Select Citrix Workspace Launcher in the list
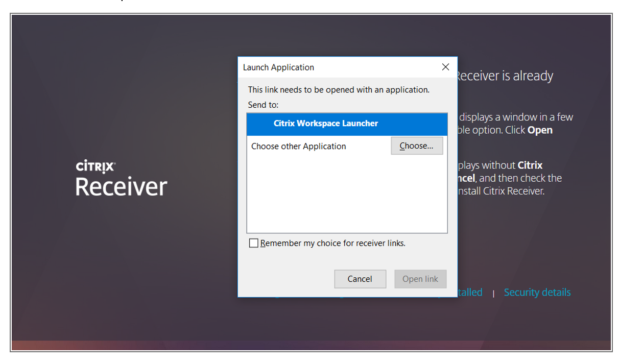Image resolution: width=620 pixels, height=364 pixels. [x=347, y=124]
